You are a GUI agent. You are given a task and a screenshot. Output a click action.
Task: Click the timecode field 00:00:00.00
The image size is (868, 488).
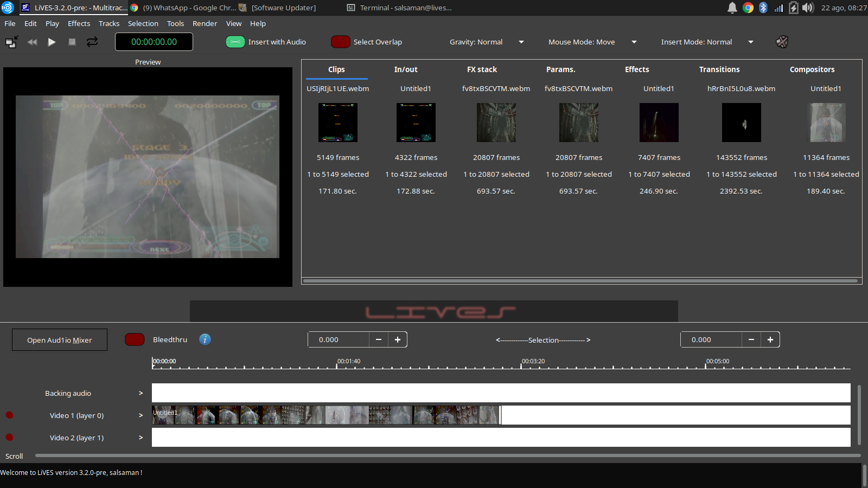[154, 42]
